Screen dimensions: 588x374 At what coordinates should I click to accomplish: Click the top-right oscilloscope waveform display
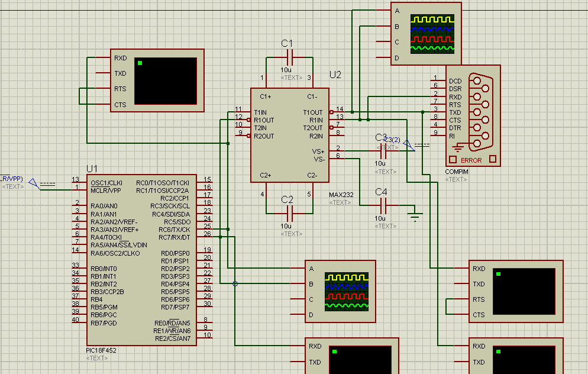point(432,34)
